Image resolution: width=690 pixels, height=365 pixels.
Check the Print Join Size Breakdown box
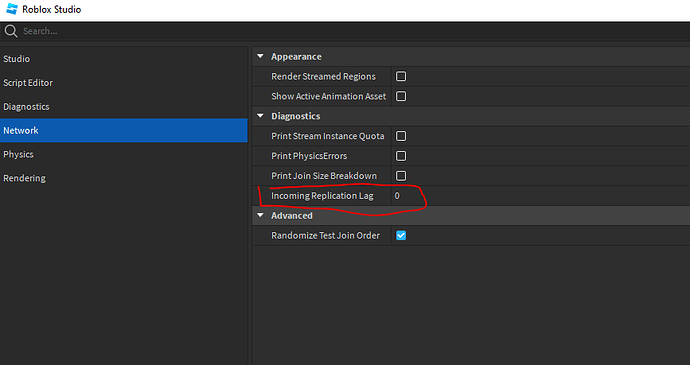[x=401, y=176]
